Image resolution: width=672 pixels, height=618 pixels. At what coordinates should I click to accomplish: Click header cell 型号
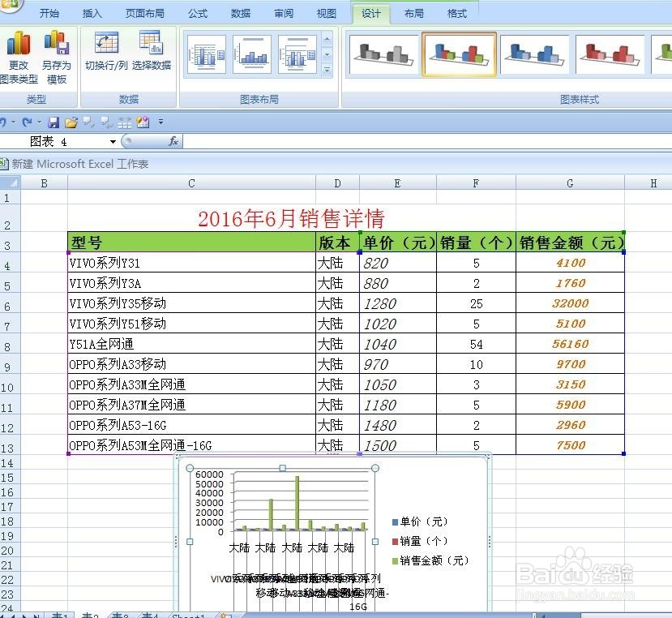point(191,242)
